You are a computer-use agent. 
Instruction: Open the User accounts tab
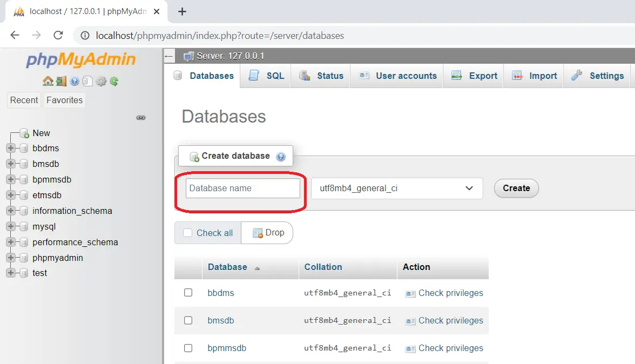coord(397,76)
